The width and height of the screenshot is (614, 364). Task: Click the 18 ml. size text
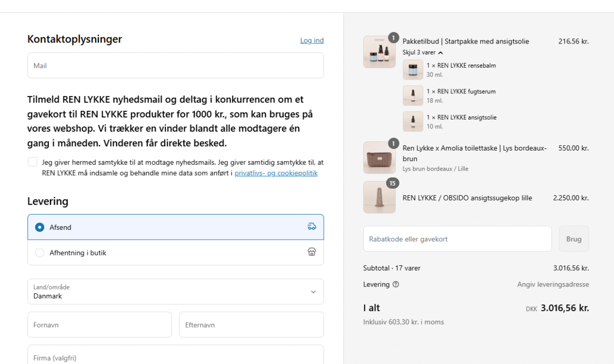click(x=435, y=100)
